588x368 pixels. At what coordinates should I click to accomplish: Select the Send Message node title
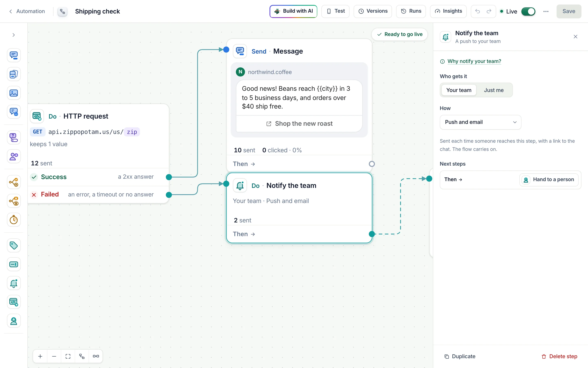pyautogui.click(x=288, y=51)
